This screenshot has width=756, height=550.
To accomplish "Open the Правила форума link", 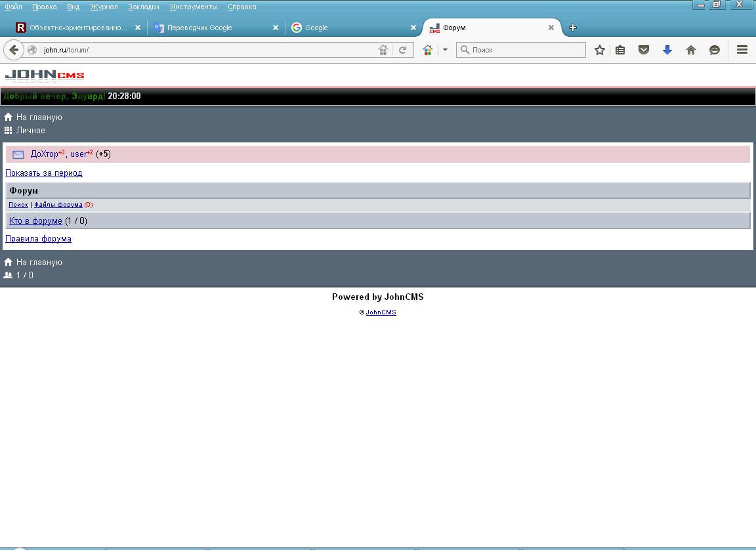I will point(38,239).
